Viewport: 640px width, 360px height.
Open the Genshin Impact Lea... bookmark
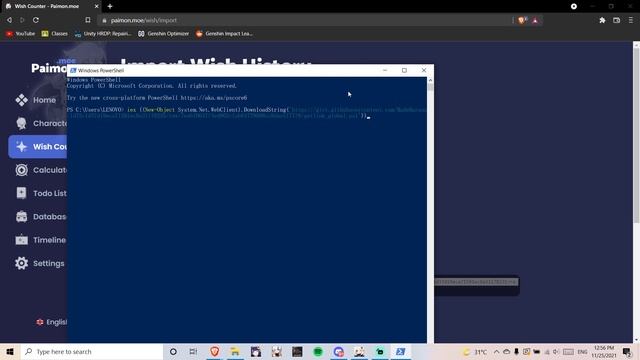pos(224,34)
